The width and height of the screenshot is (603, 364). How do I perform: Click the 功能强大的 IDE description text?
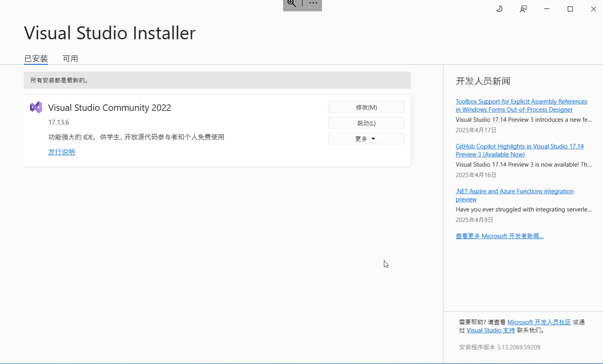136,137
